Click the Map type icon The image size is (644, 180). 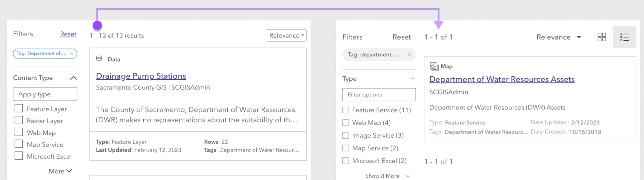coord(434,66)
